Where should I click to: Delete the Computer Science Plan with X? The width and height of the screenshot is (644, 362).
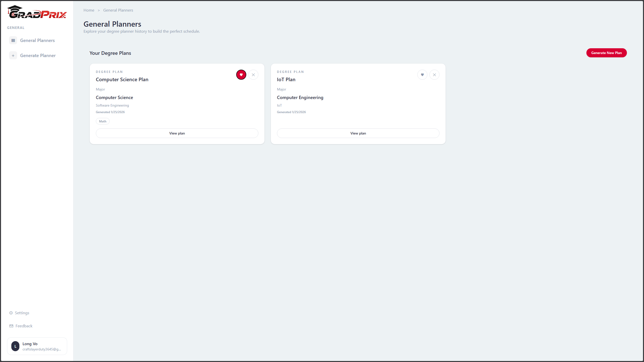coord(253,75)
